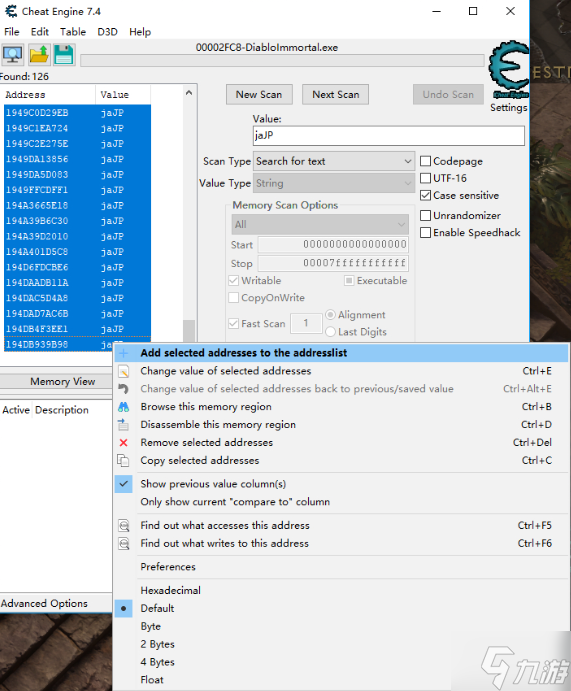Click the address list scrollbar thumb

(189, 331)
